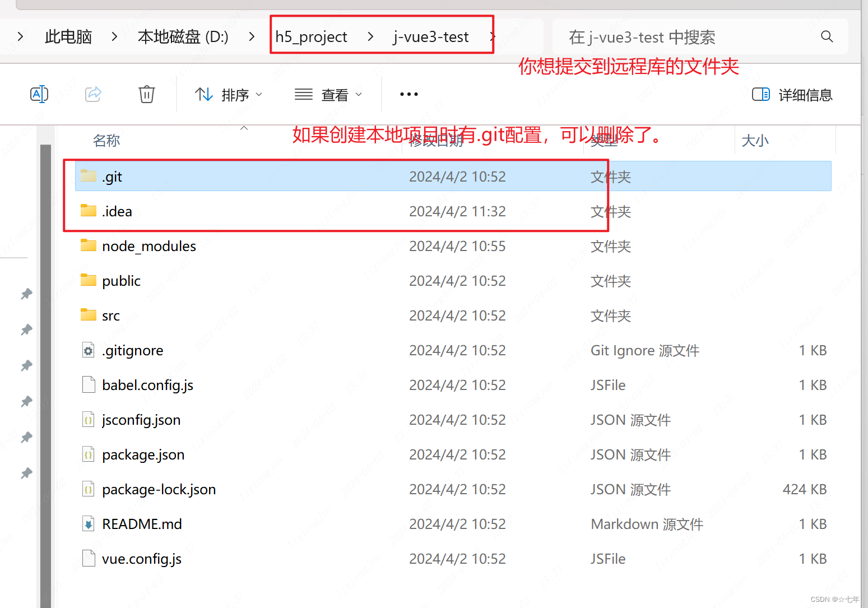Select the .git file name
This screenshot has height=608, width=868.
coord(112,177)
